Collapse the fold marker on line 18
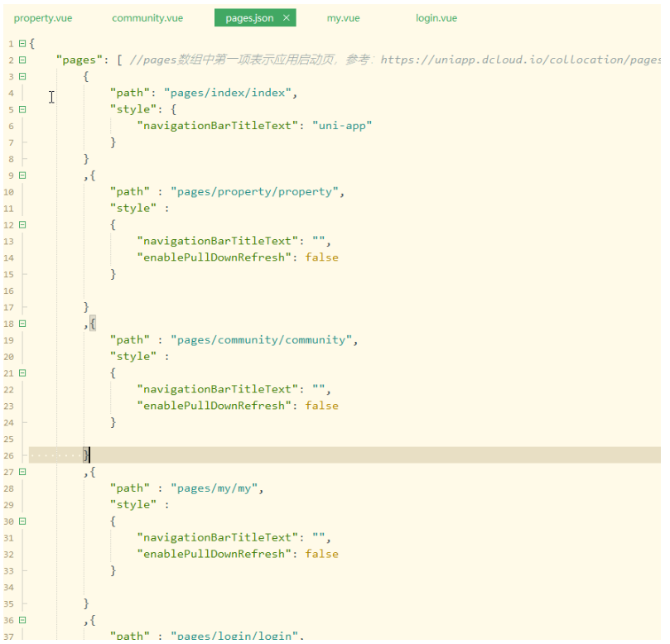Viewport: 670px width, 644px height. pos(22,324)
